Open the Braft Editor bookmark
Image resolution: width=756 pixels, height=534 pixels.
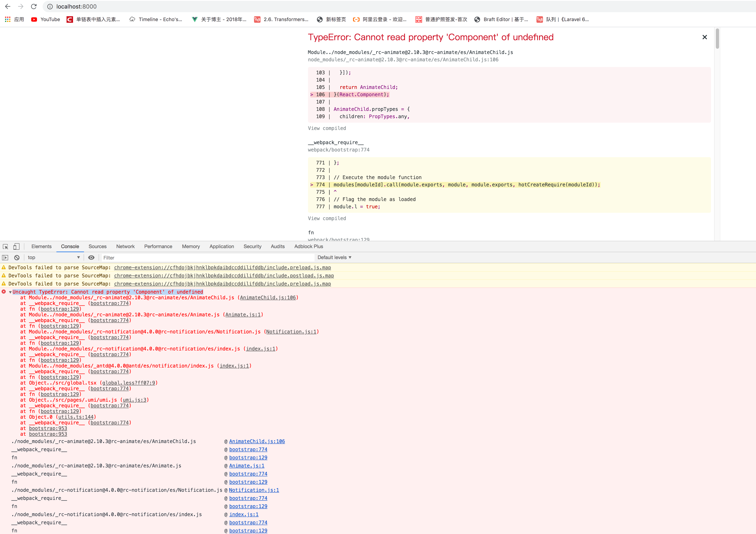501,19
